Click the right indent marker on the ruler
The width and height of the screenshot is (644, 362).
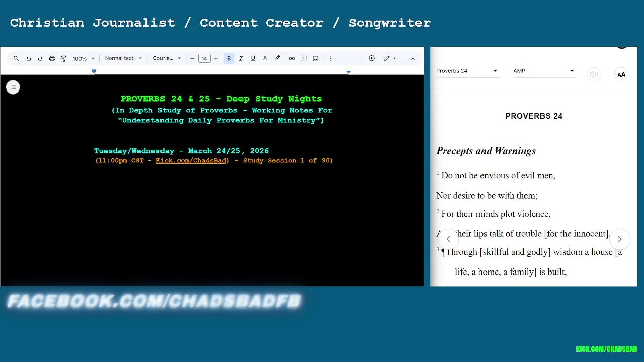[348, 72]
